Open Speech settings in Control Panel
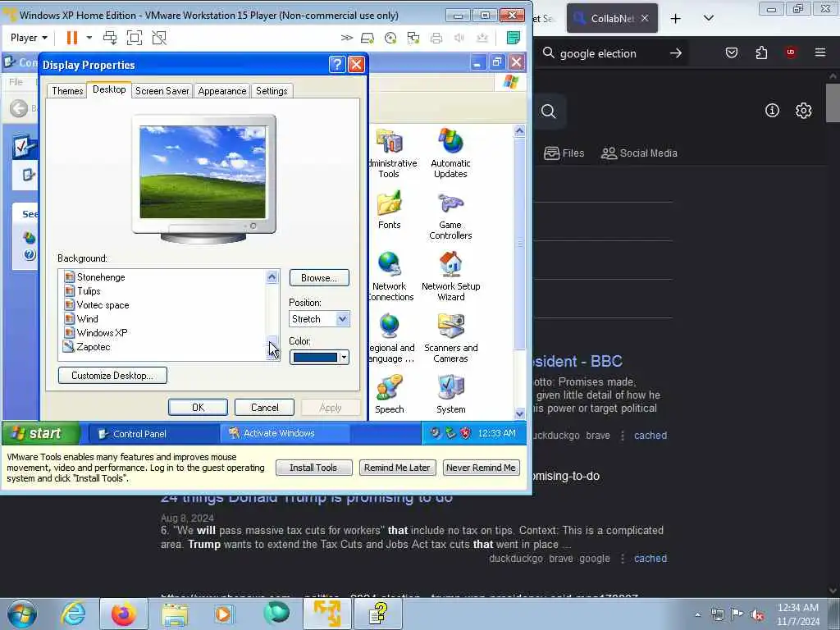The width and height of the screenshot is (840, 630). (390, 395)
